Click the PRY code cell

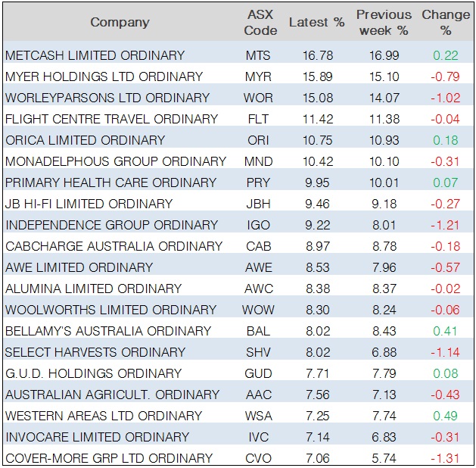tap(258, 183)
